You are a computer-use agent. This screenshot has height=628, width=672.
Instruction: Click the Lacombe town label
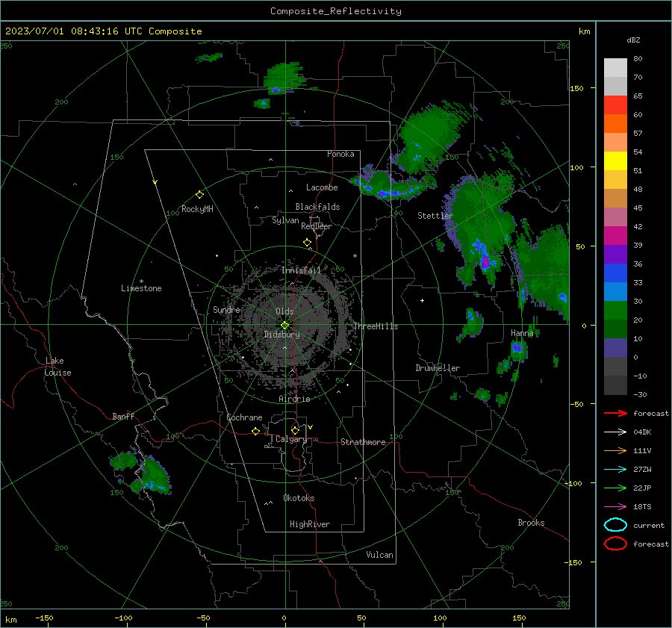click(322, 187)
